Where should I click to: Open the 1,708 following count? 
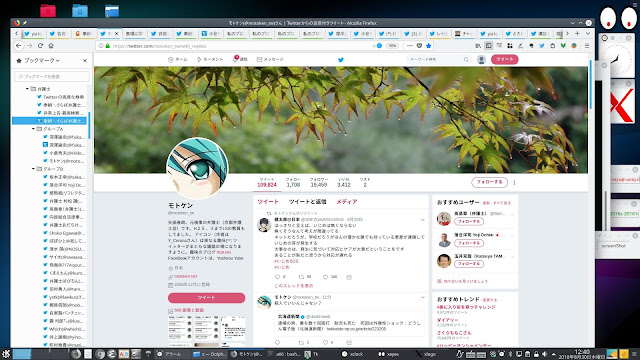293,182
